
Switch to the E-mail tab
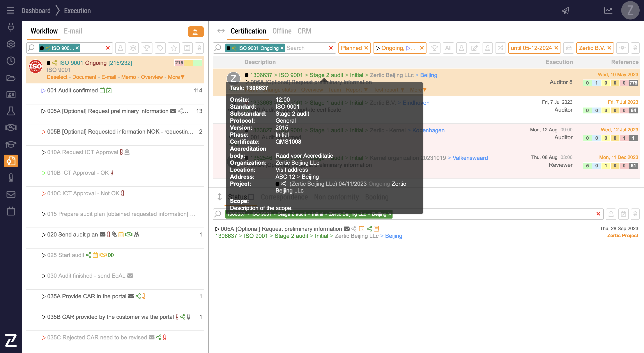click(73, 31)
